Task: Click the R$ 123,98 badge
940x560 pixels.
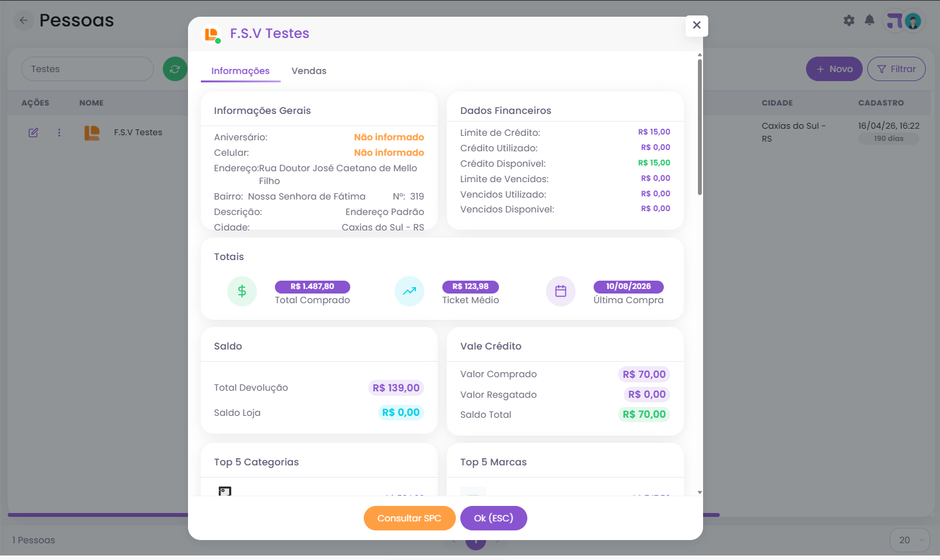Action: (471, 286)
